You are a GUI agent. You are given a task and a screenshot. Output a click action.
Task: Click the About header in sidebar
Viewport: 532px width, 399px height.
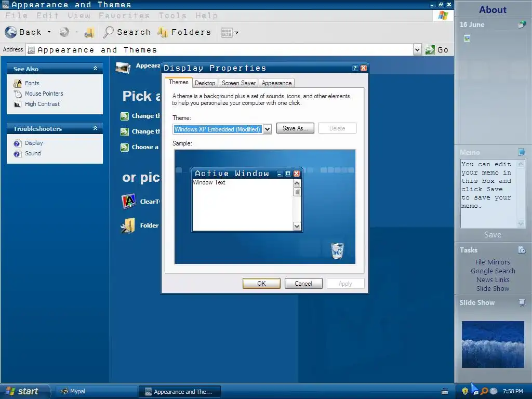pos(493,10)
